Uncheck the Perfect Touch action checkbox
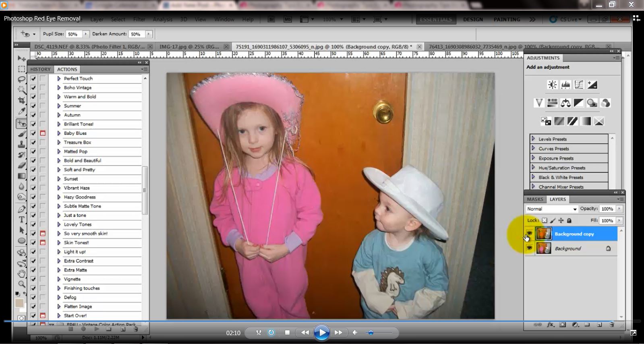 [x=33, y=79]
